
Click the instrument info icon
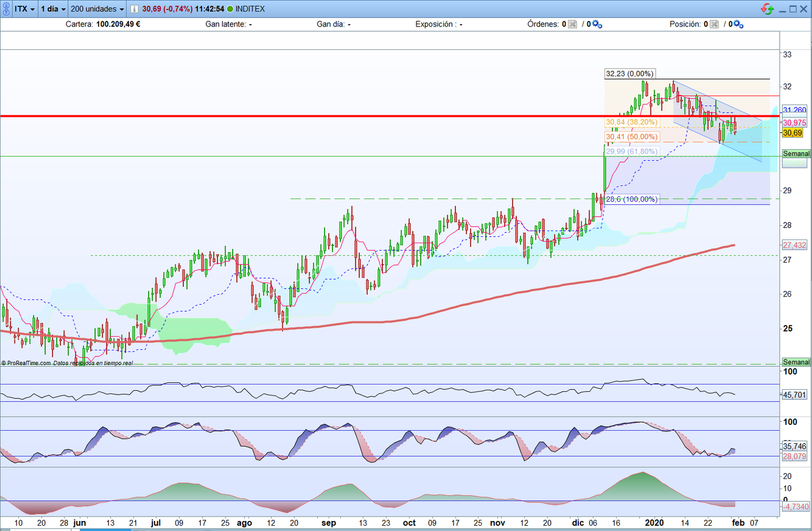click(x=134, y=9)
